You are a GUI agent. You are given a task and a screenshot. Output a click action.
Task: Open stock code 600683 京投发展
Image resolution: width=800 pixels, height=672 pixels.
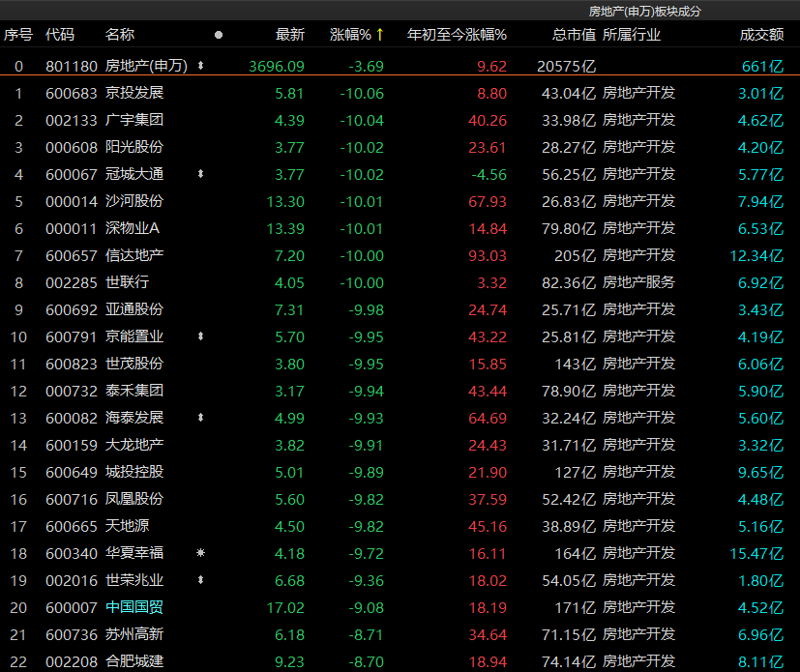click(134, 94)
